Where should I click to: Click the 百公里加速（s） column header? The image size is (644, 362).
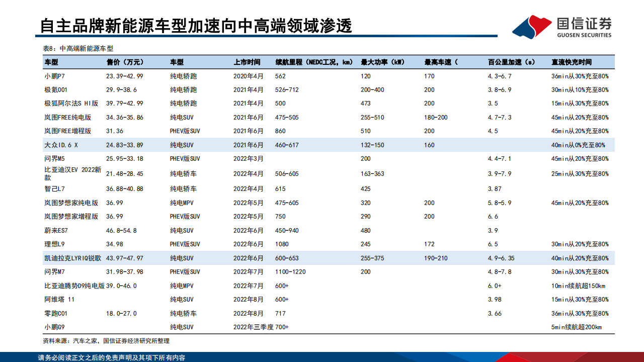pyautogui.click(x=511, y=62)
